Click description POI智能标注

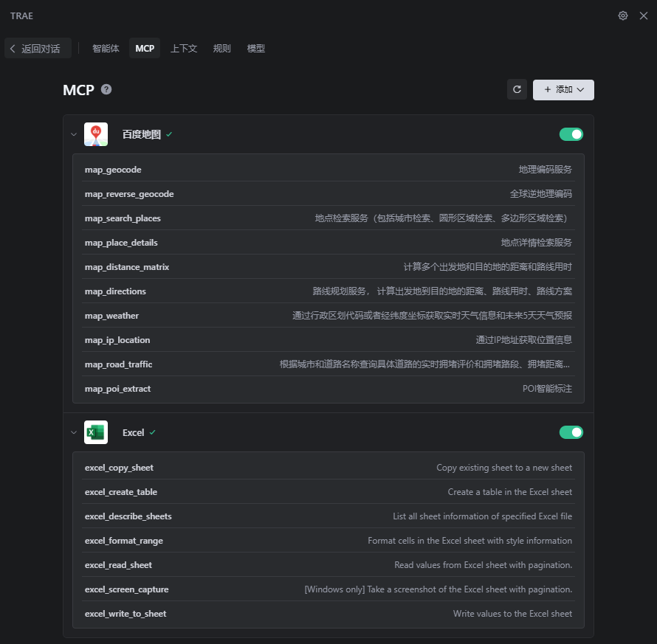tap(547, 389)
